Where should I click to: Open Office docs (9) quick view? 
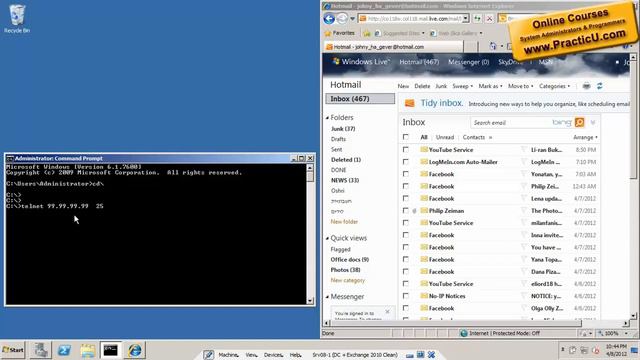(349, 259)
